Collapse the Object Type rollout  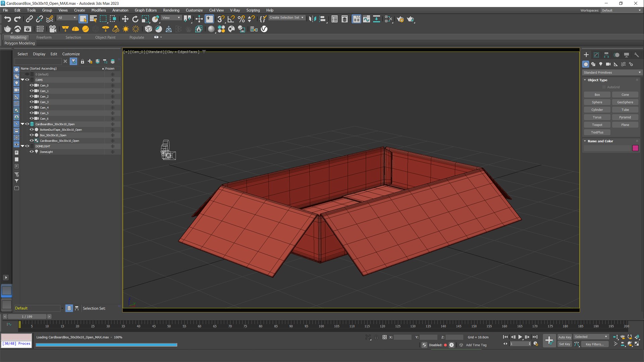(585, 80)
